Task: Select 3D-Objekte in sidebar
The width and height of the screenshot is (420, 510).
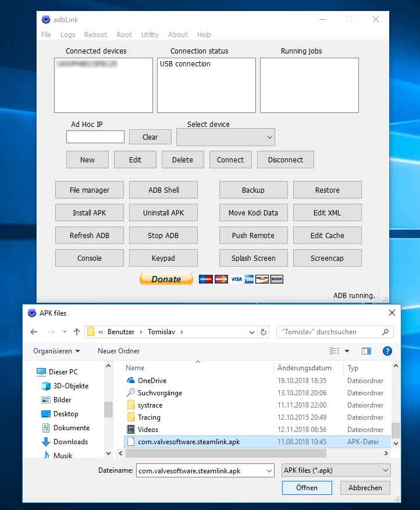Action: (70, 386)
